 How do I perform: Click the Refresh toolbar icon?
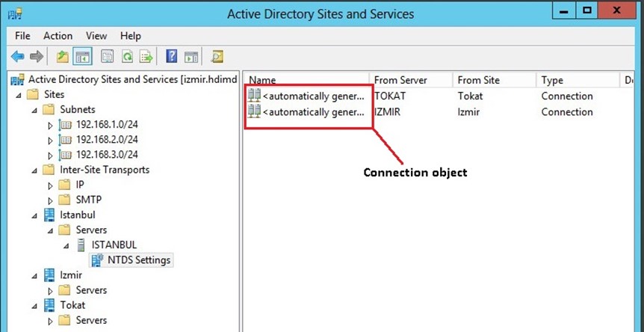coord(127,56)
